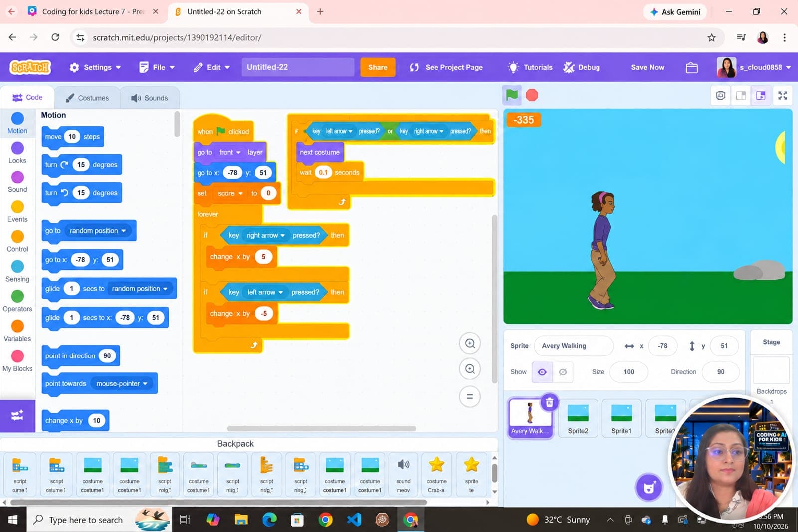This screenshot has width=798, height=532.
Task: Select the Sprite2 thumbnail
Action: pyautogui.click(x=578, y=418)
